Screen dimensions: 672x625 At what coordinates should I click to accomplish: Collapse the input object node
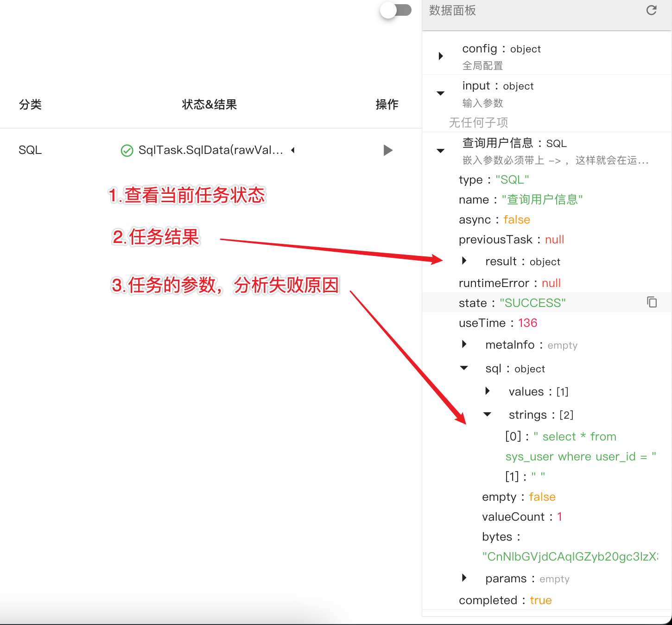tap(441, 93)
